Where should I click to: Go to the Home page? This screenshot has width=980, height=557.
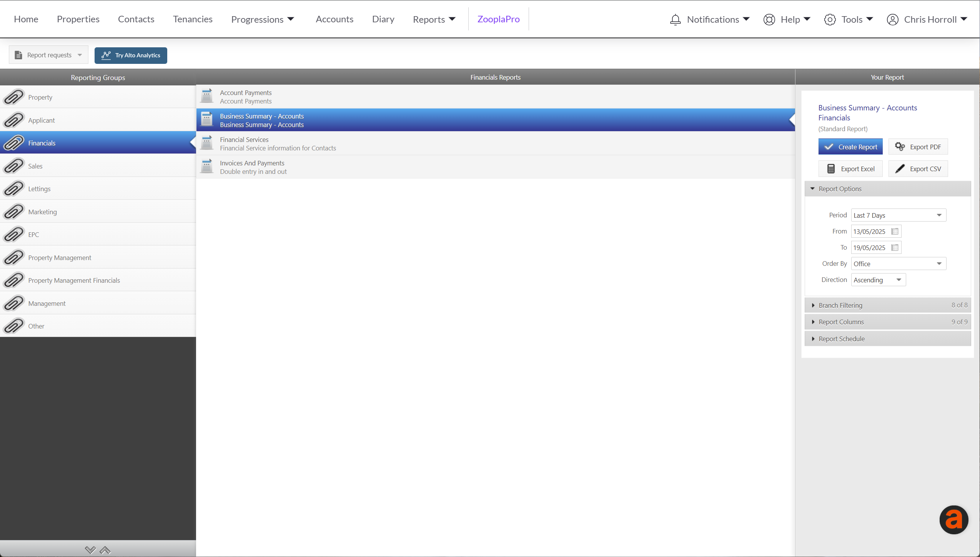coord(26,19)
